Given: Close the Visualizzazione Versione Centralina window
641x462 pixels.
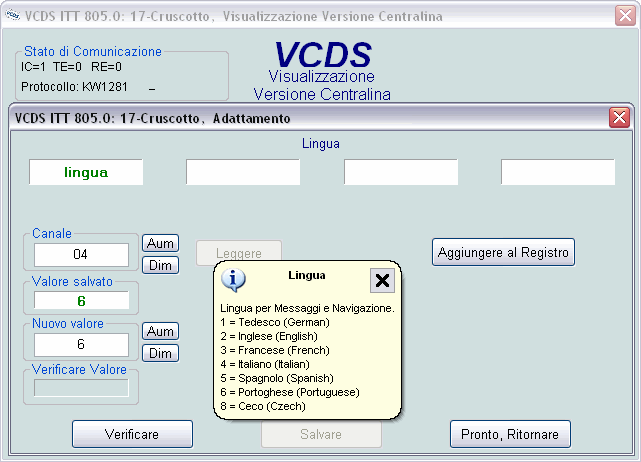Looking at the screenshot, I should tap(625, 16).
